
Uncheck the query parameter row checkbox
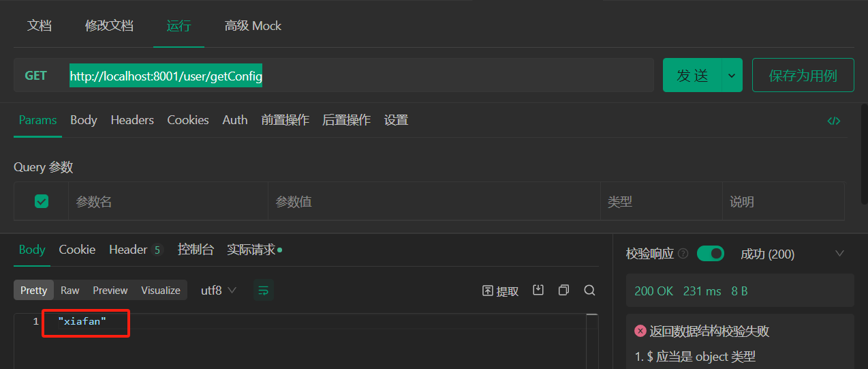42,201
